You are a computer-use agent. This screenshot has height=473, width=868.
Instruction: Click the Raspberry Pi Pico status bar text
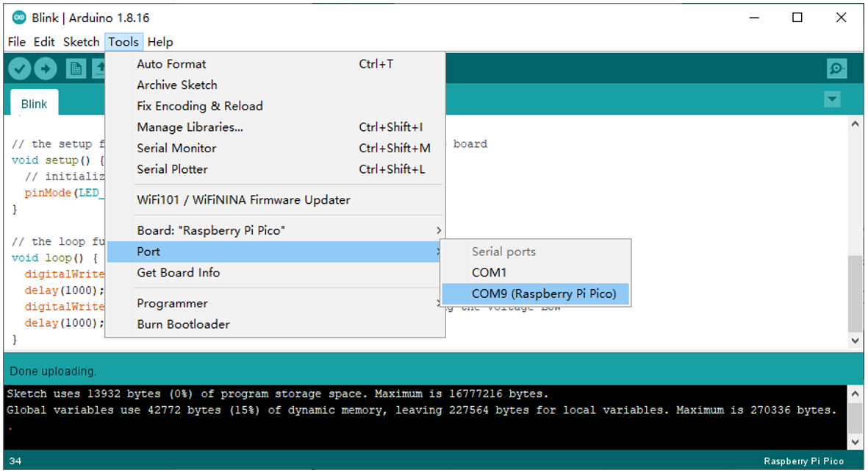click(x=804, y=461)
